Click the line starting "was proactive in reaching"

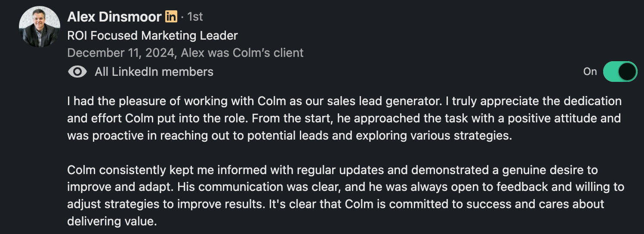point(290,135)
